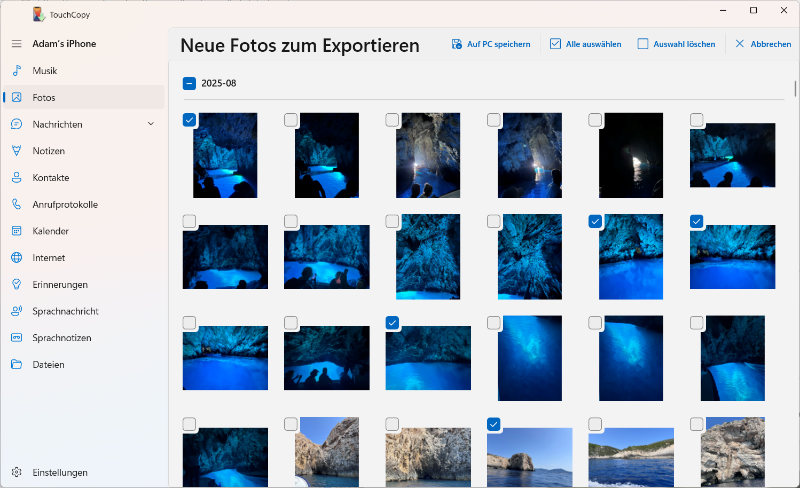Open the Sprachnotizen section
The image size is (800, 488).
(x=61, y=338)
